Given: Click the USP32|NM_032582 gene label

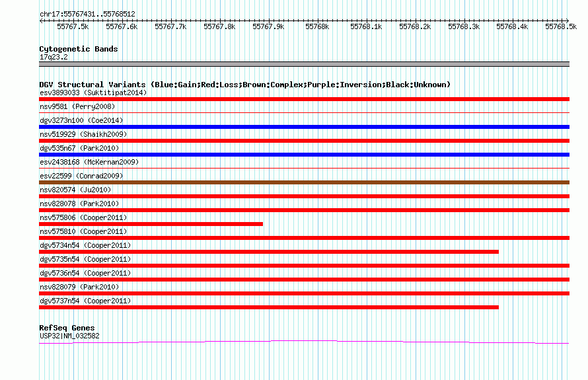Looking at the screenshot, I should point(69,336).
